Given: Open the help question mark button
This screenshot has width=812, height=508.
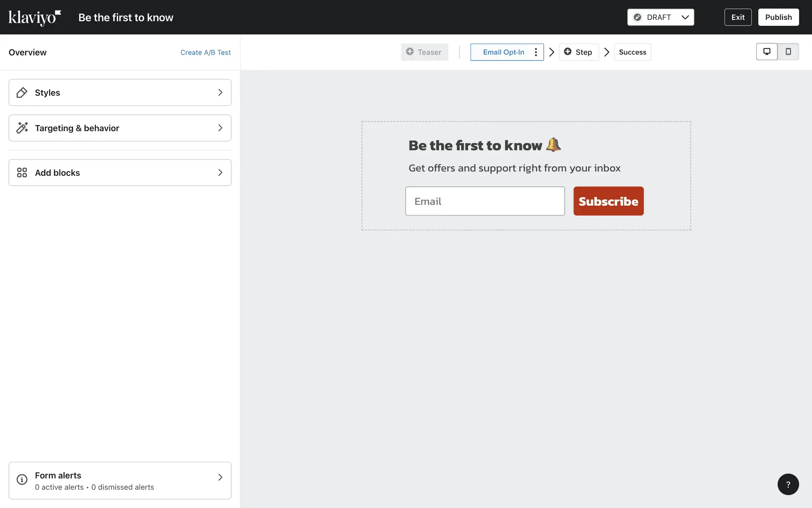Looking at the screenshot, I should (x=788, y=484).
